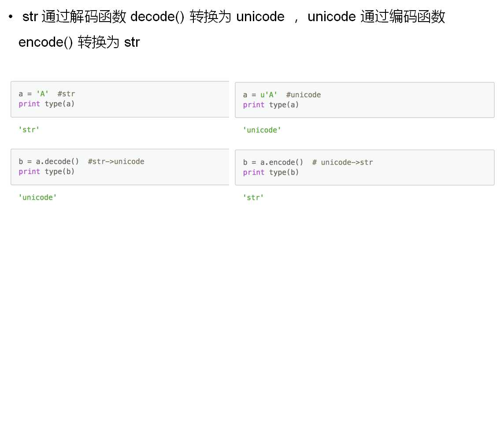This screenshot has width=504, height=430.
Task: Click print type(a) below a = u'A'
Action: pyautogui.click(x=271, y=105)
